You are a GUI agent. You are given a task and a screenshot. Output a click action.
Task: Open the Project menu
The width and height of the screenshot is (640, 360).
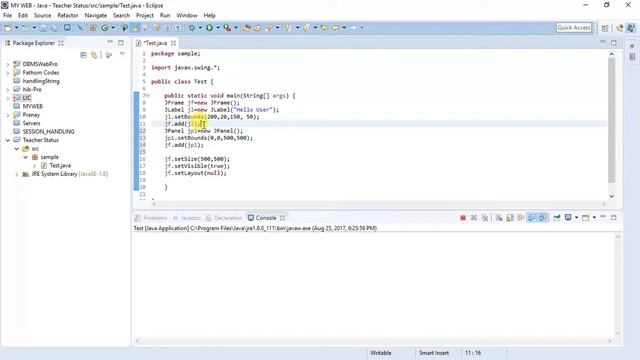point(145,16)
